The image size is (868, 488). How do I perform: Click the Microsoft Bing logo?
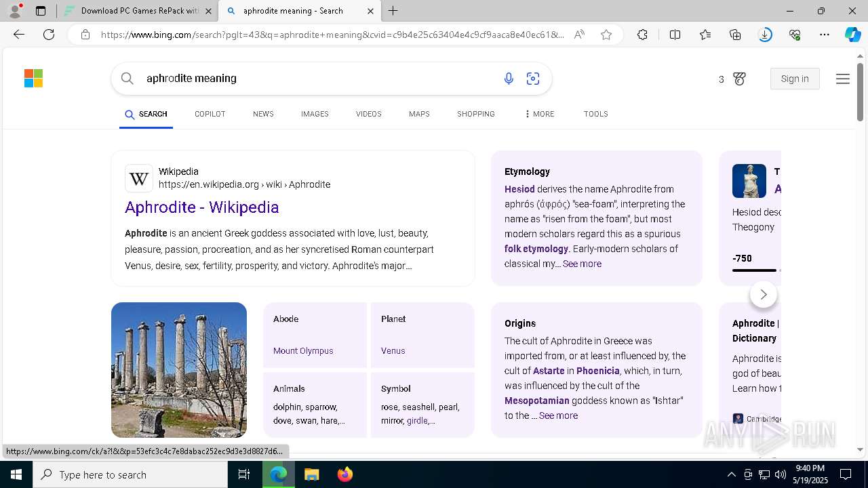click(x=33, y=79)
